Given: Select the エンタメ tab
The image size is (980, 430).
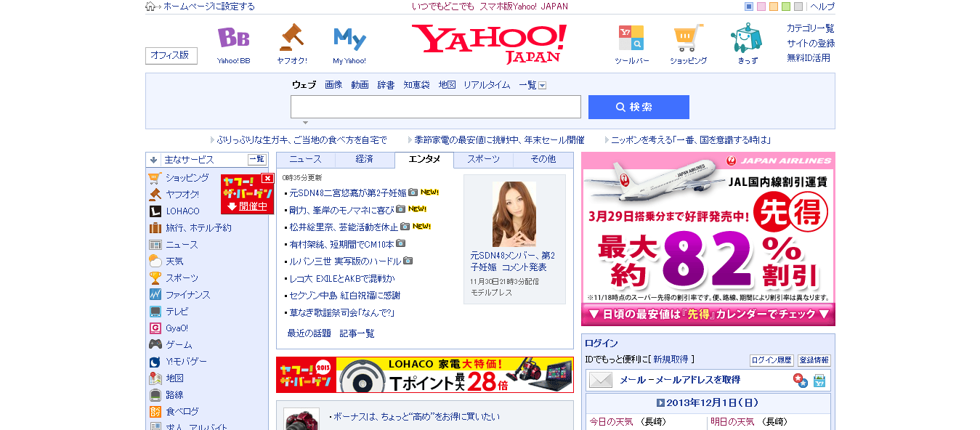Looking at the screenshot, I should click(424, 160).
